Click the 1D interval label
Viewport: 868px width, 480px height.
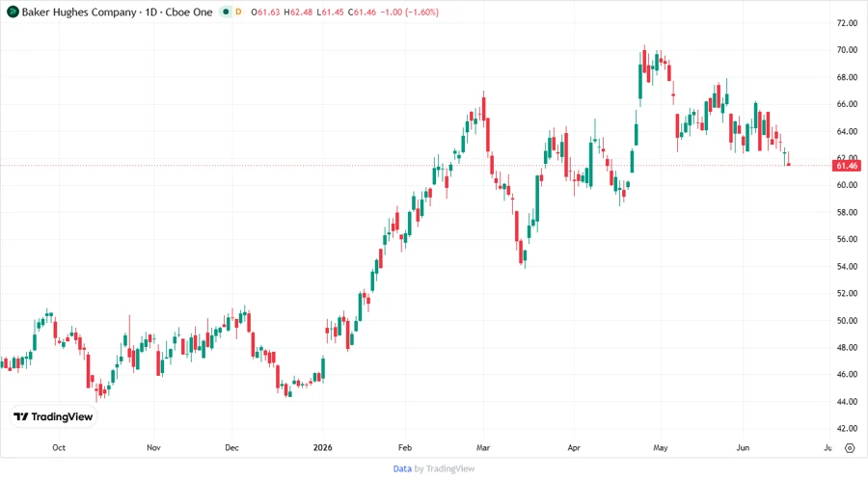(151, 12)
